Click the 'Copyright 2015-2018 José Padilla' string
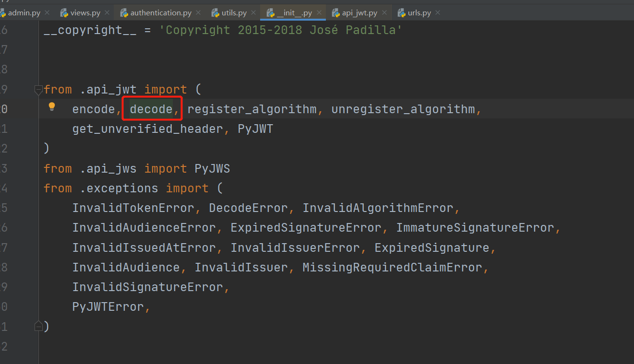634x364 pixels. tap(280, 30)
